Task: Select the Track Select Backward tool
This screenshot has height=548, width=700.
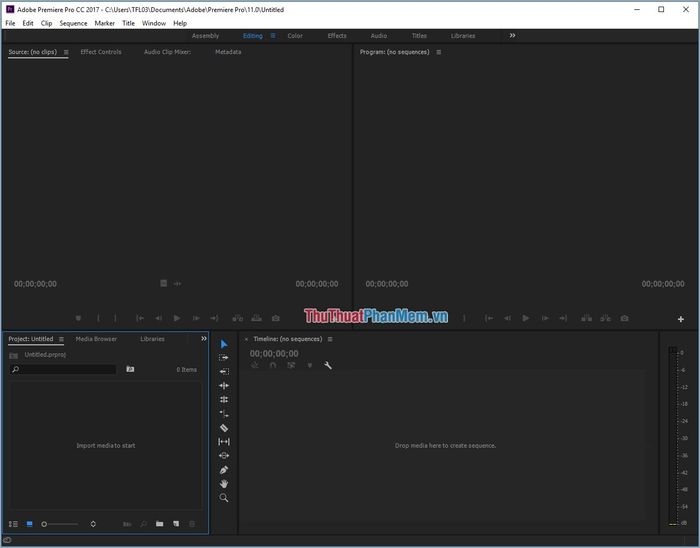Action: (x=224, y=371)
